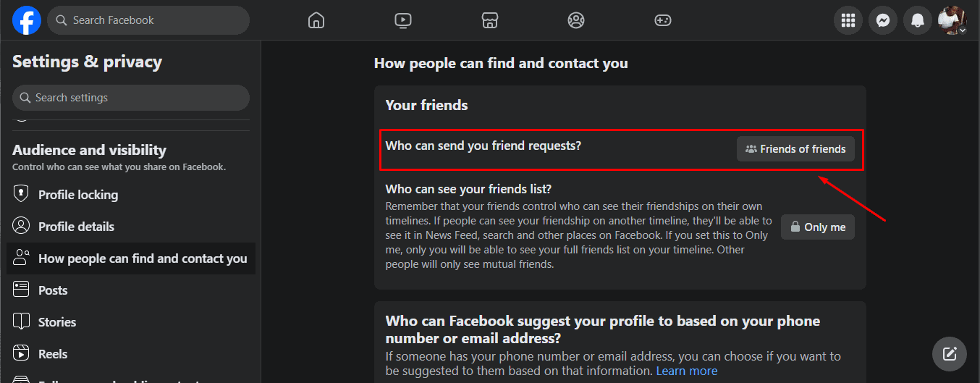980x383 pixels.
Task: Select Profile details in sidebar
Action: [x=76, y=227]
